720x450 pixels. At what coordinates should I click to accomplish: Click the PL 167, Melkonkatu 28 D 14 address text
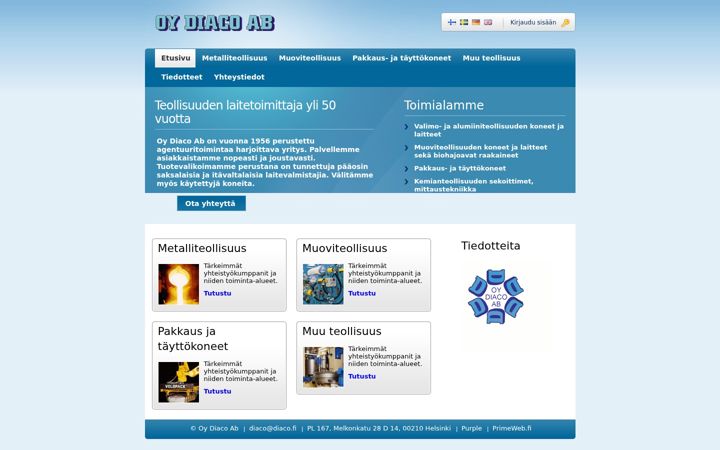click(379, 428)
